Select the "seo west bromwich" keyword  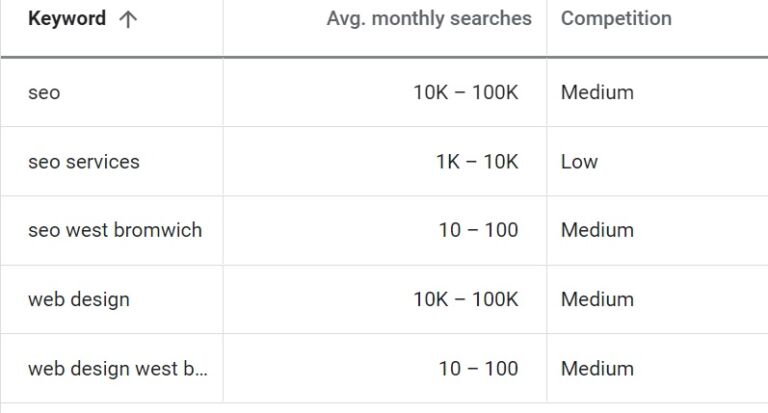tap(115, 230)
